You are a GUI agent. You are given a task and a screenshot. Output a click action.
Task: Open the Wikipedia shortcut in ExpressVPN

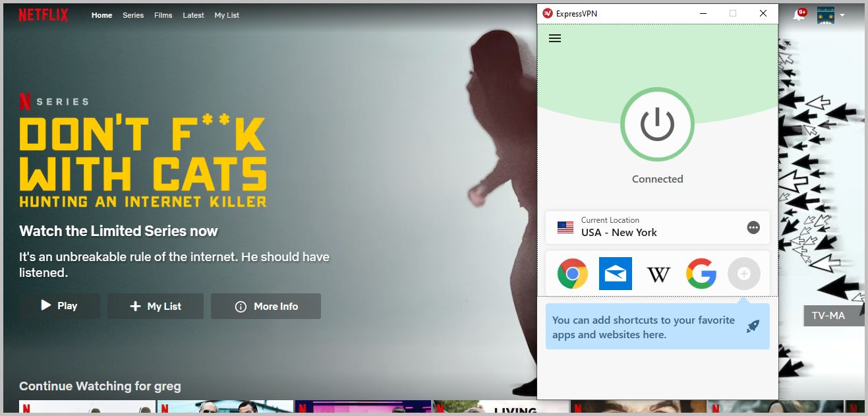(658, 274)
